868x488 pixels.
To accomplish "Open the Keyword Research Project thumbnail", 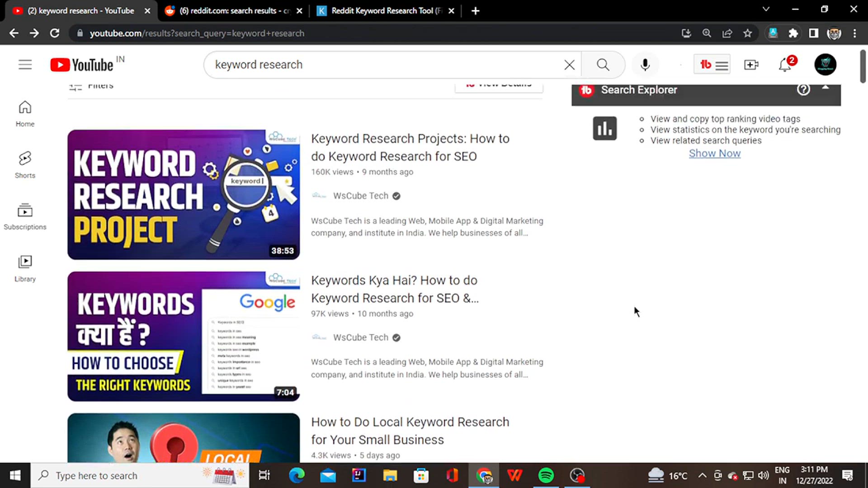I will tap(184, 195).
